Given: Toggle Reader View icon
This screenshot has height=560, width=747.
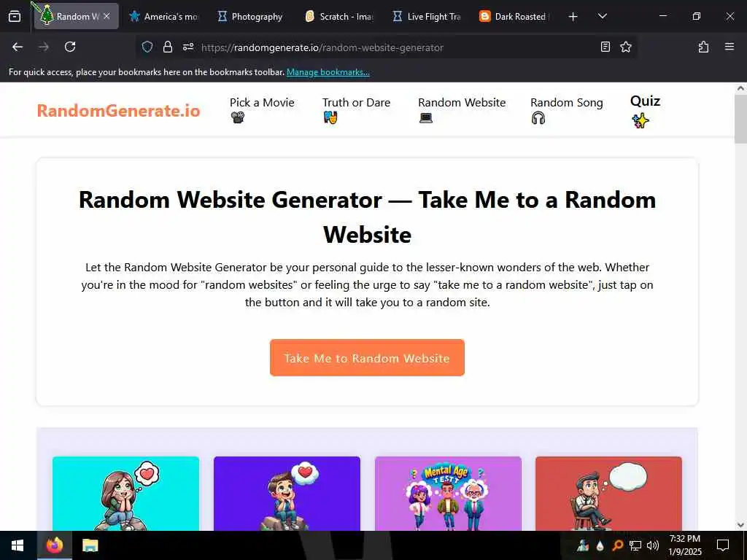Looking at the screenshot, I should pyautogui.click(x=605, y=47).
